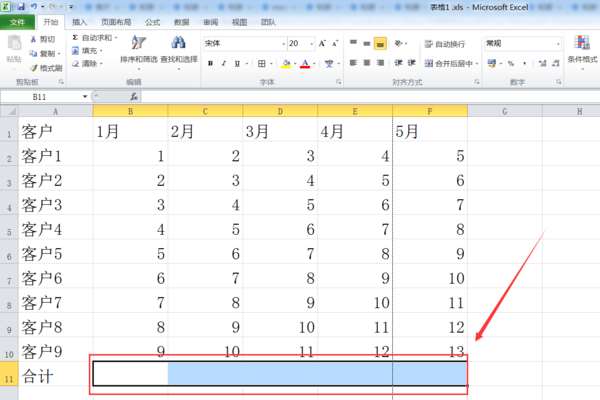Click the red font color A
The width and height of the screenshot is (600, 400).
(x=305, y=63)
